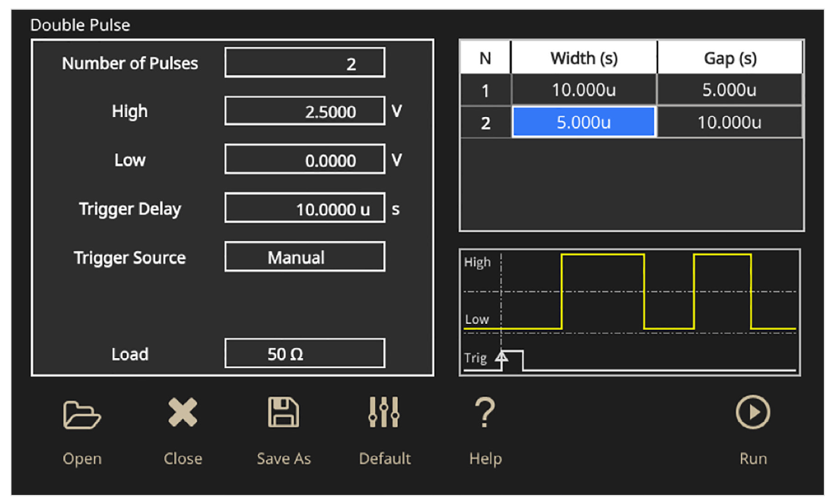This screenshot has width=833, height=504.
Task: Click the Trigger Source label
Action: tap(129, 258)
